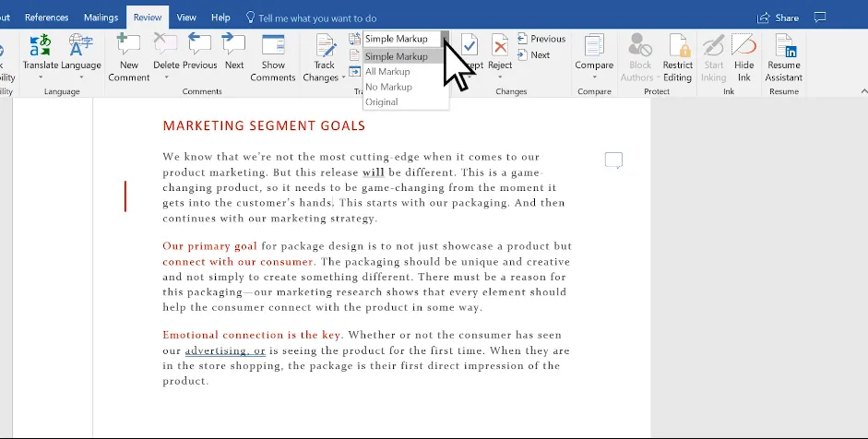
Task: Open the Comments speech bubble in title bar
Action: [x=820, y=18]
